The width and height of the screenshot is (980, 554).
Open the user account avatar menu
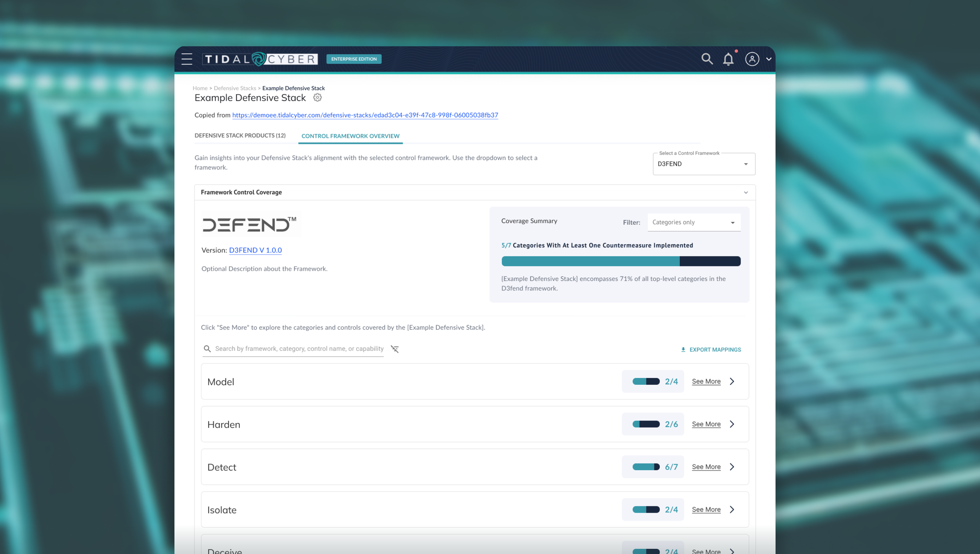pyautogui.click(x=752, y=59)
